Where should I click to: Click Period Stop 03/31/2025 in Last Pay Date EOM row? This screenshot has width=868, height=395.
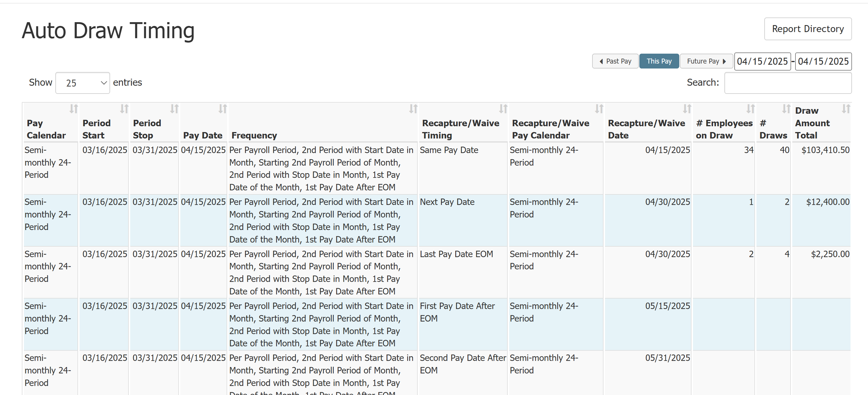coord(155,254)
